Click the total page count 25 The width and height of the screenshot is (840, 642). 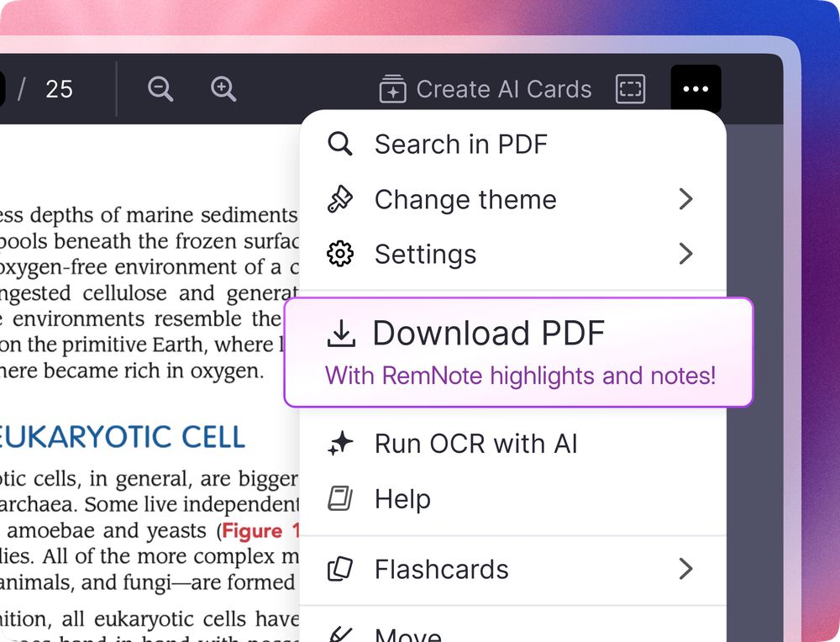point(59,90)
